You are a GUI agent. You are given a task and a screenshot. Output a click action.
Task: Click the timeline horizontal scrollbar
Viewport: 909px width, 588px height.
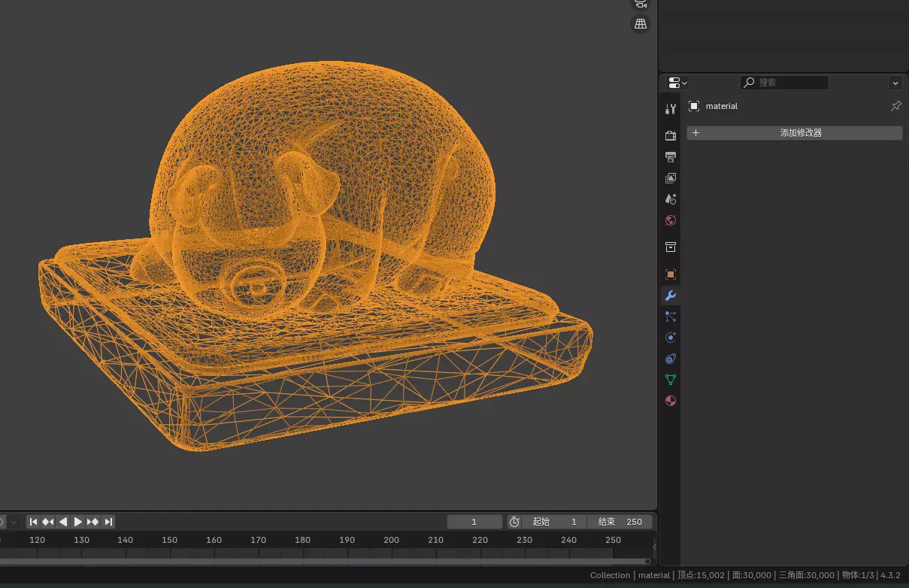click(325, 561)
